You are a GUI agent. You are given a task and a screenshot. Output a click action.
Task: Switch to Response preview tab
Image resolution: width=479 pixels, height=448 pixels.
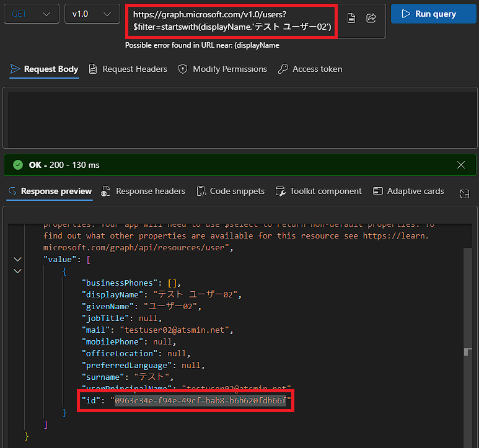pyautogui.click(x=50, y=191)
